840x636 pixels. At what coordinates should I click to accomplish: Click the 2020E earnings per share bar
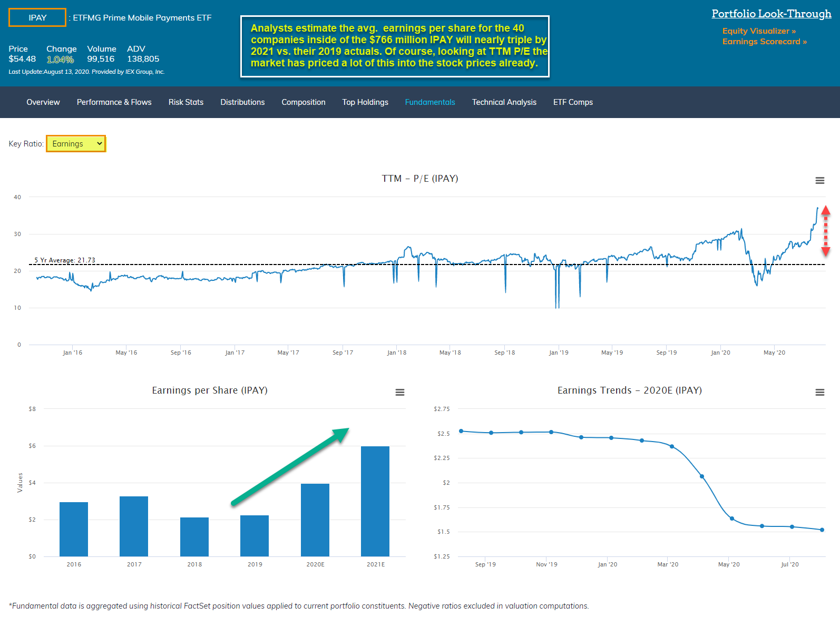pos(315,520)
